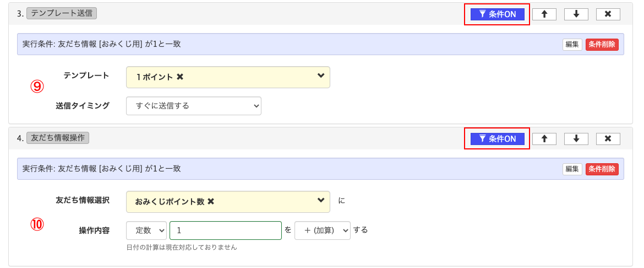Click the 送信タイミング field label
Image resolution: width=644 pixels, height=268 pixels.
(x=83, y=105)
